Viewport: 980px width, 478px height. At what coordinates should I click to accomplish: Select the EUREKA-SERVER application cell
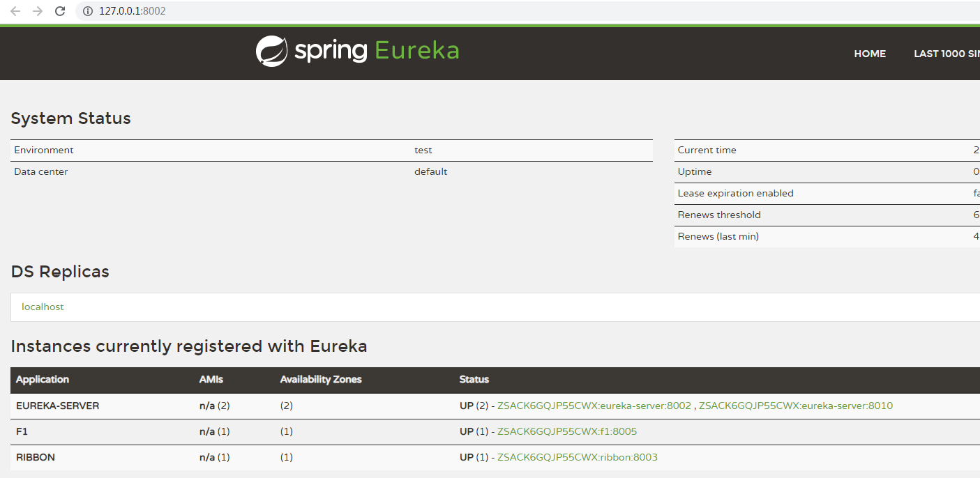click(58, 406)
